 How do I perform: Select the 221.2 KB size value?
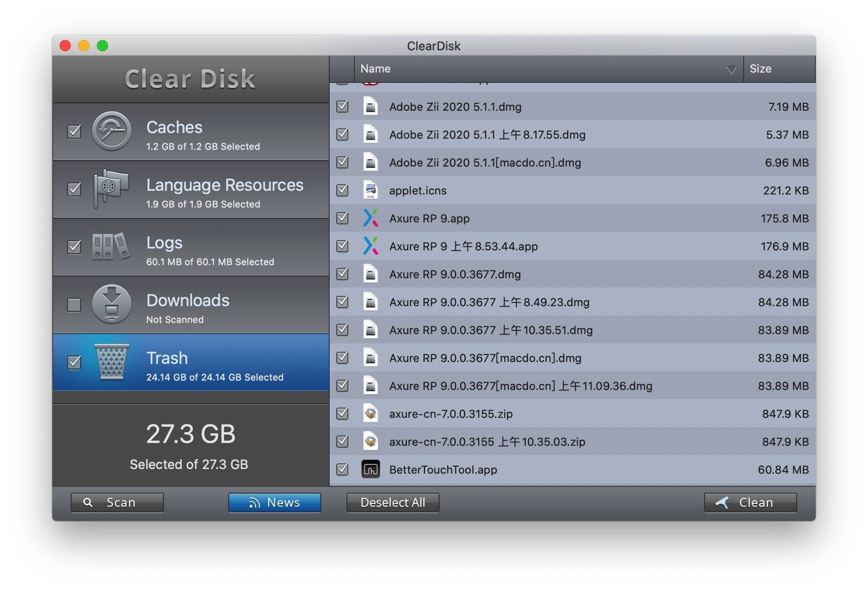pyautogui.click(x=786, y=190)
